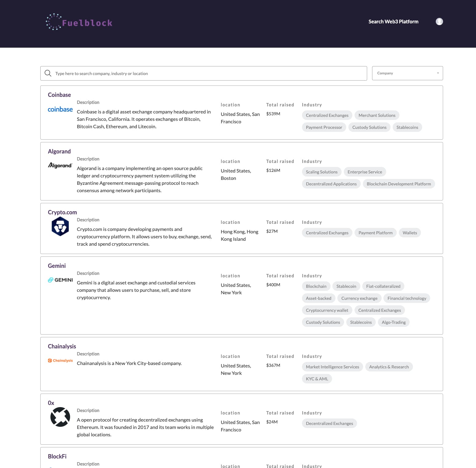The height and width of the screenshot is (468, 476).
Task: Open the user avatar in the header
Action: tap(439, 22)
